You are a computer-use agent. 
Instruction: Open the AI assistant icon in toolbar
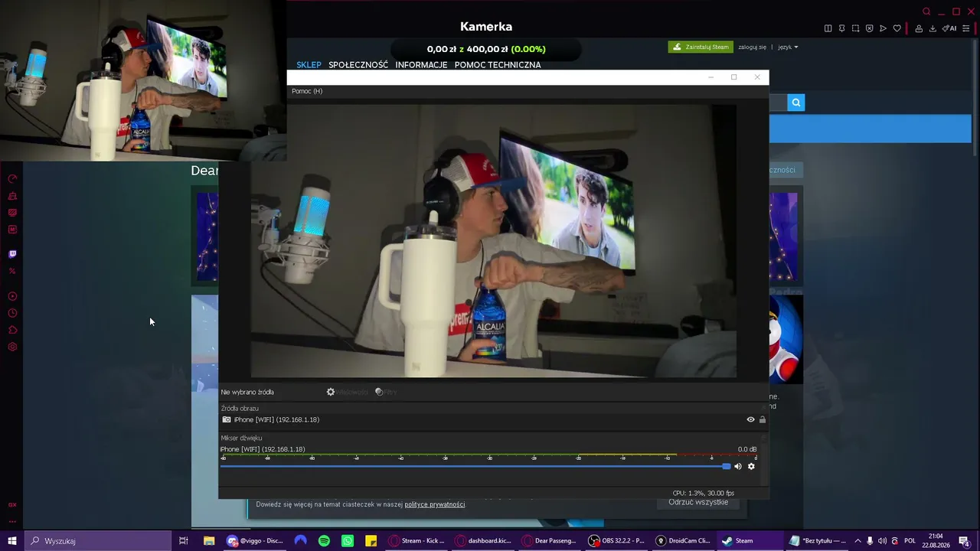(949, 28)
